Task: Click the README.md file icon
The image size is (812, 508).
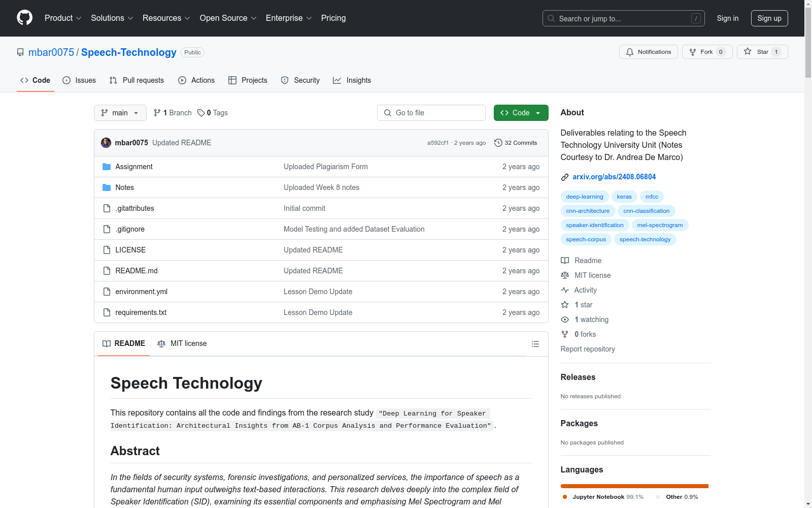Action: click(x=107, y=271)
